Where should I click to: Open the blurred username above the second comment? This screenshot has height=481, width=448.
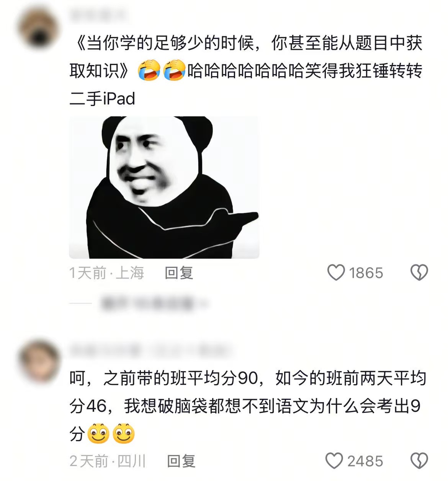click(150, 350)
